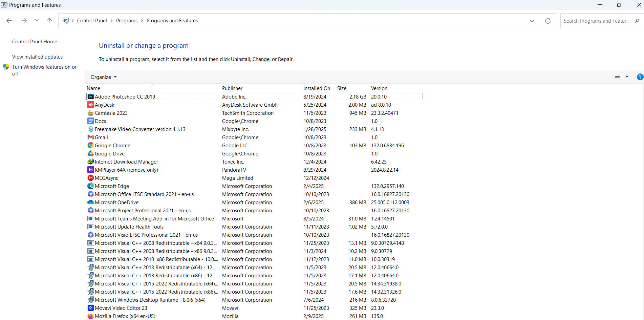This screenshot has height=320, width=644.
Task: Click the Camtasia 2023 icon
Action: (91, 113)
